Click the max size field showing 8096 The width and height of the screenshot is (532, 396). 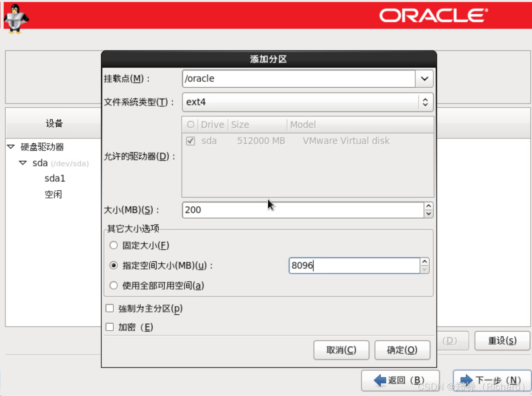point(354,266)
